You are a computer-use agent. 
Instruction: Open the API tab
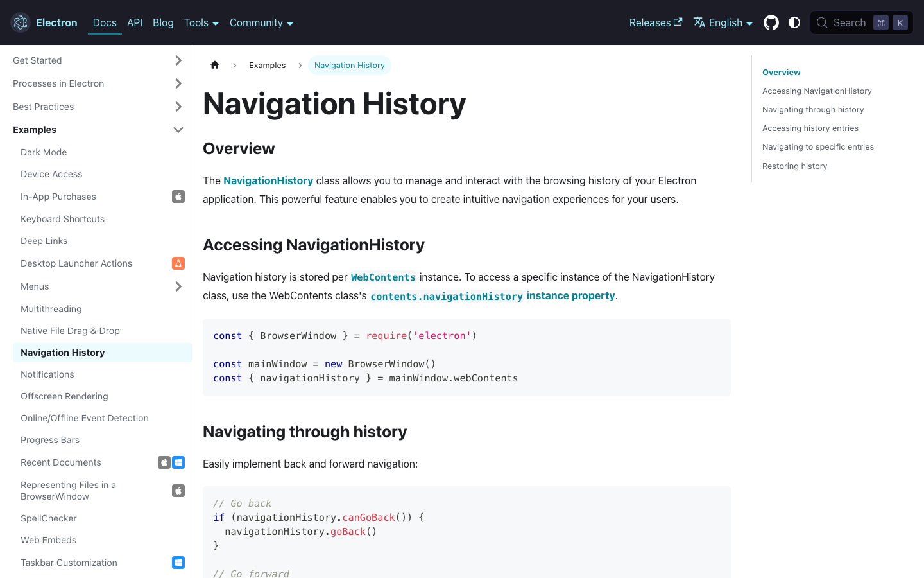point(135,22)
